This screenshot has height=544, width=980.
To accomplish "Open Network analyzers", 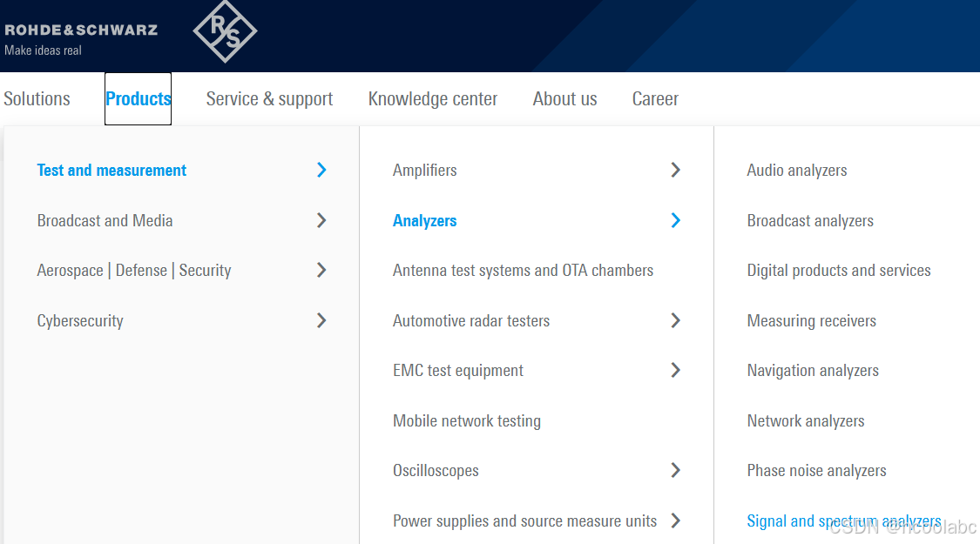I will pos(806,421).
